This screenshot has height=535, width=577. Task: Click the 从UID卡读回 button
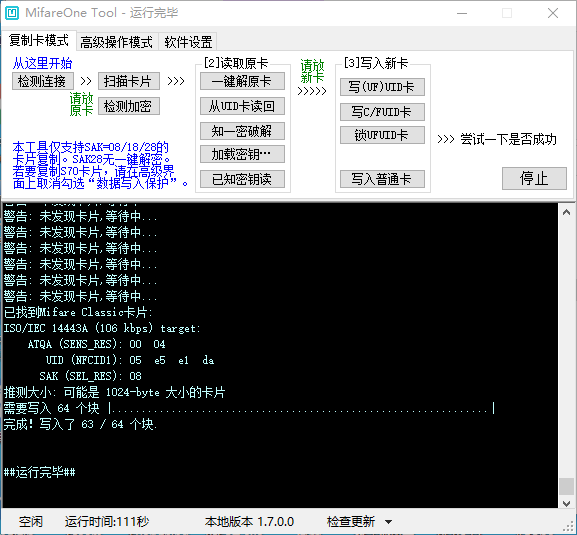tap(242, 106)
